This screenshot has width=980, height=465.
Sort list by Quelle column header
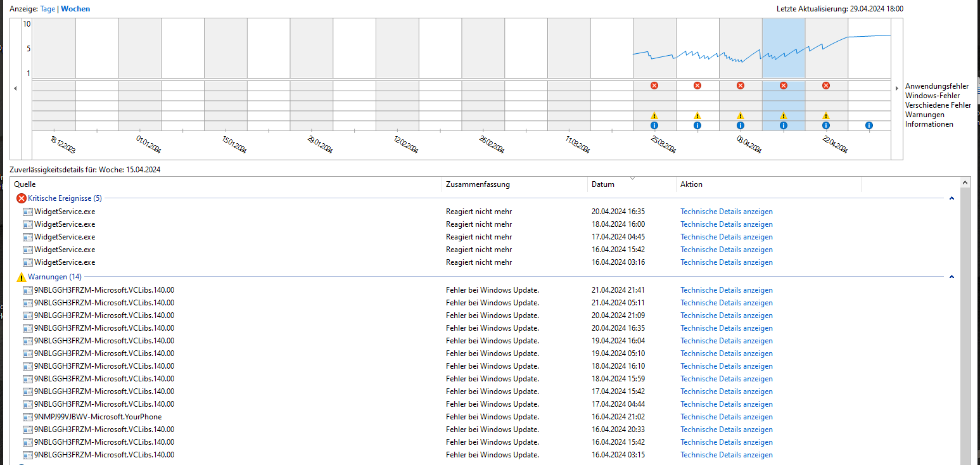tap(226, 184)
